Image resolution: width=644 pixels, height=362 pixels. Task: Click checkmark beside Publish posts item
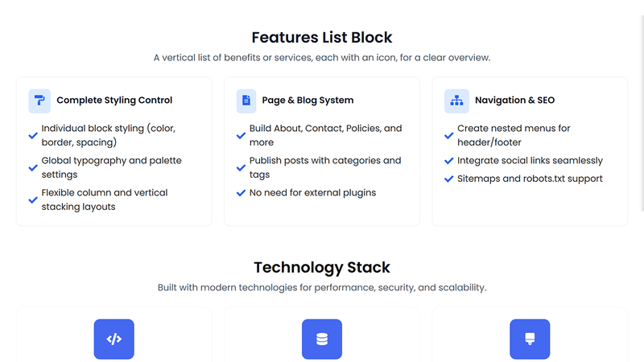click(241, 168)
